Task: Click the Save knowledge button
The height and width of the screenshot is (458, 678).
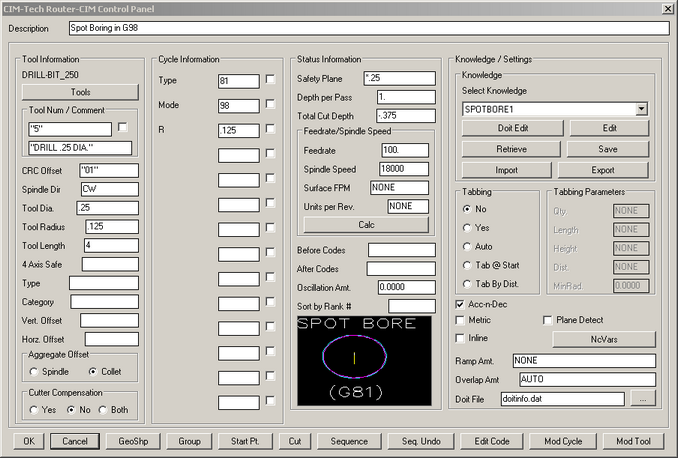Action: (x=608, y=149)
